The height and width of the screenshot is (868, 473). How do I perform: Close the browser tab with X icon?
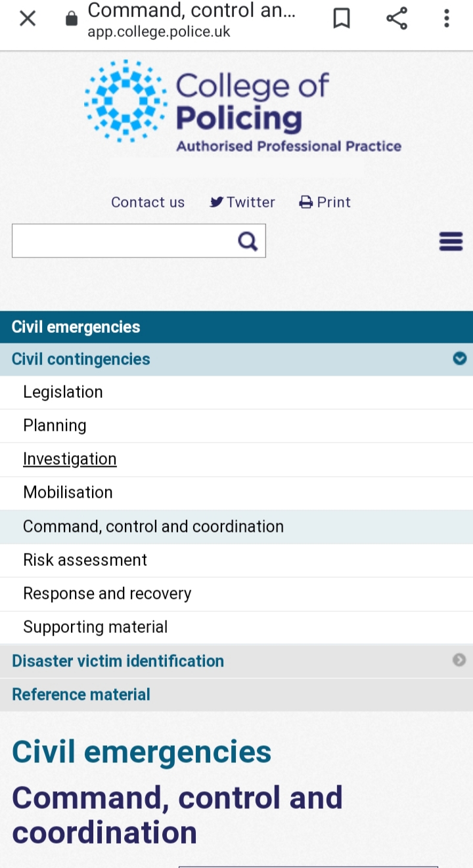28,18
